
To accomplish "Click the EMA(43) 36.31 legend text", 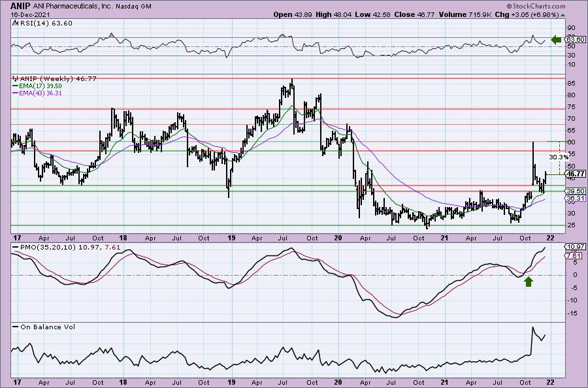I will click(x=40, y=93).
